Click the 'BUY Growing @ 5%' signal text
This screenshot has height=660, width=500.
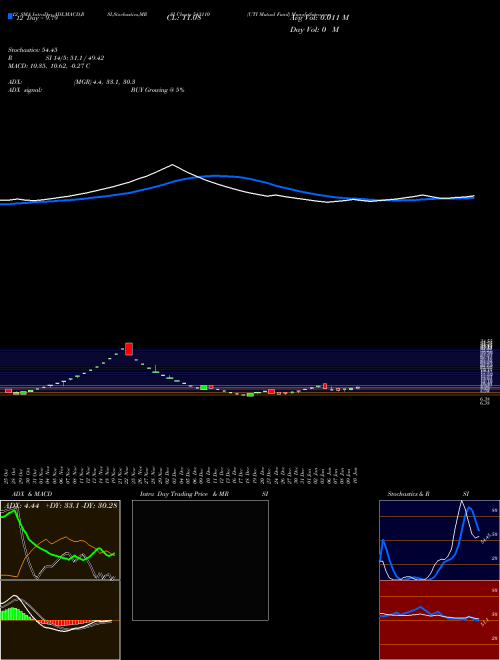157,90
